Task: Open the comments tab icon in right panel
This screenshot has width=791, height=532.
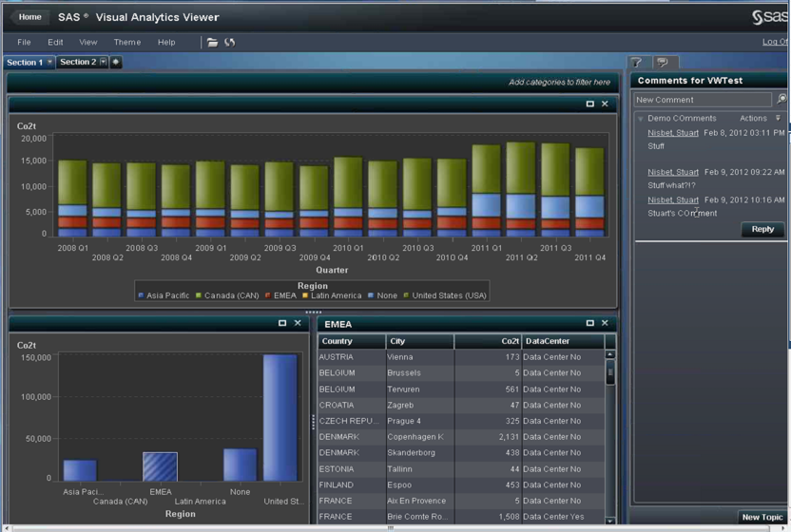Action: pos(662,63)
